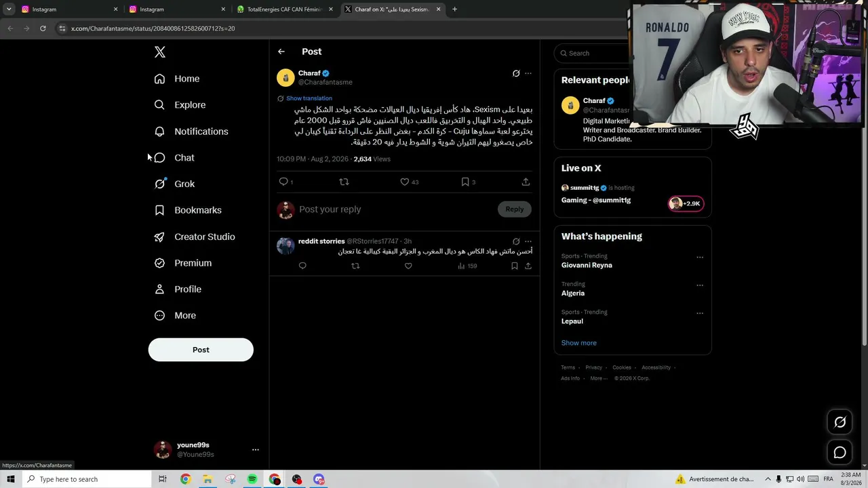Viewport: 868px width, 488px height.
Task: Share the reddit storries comment
Action: pos(528,266)
